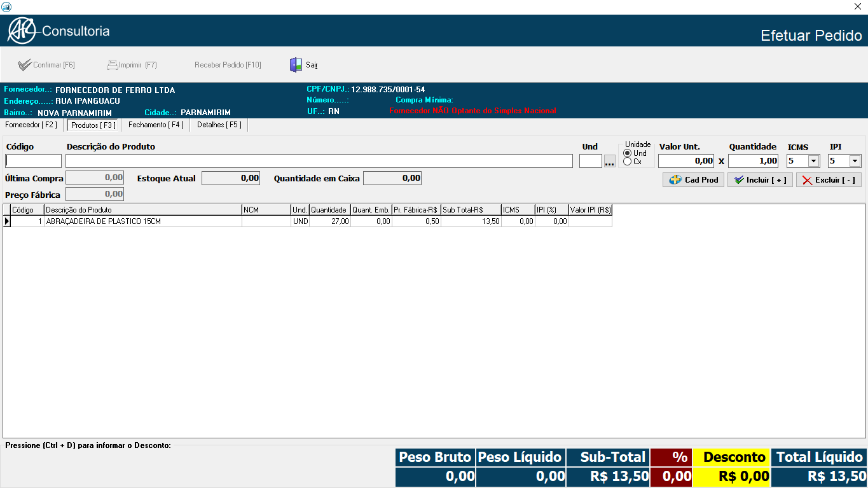Click the 27,00 quantity cell
The image size is (868, 488).
(330, 221)
